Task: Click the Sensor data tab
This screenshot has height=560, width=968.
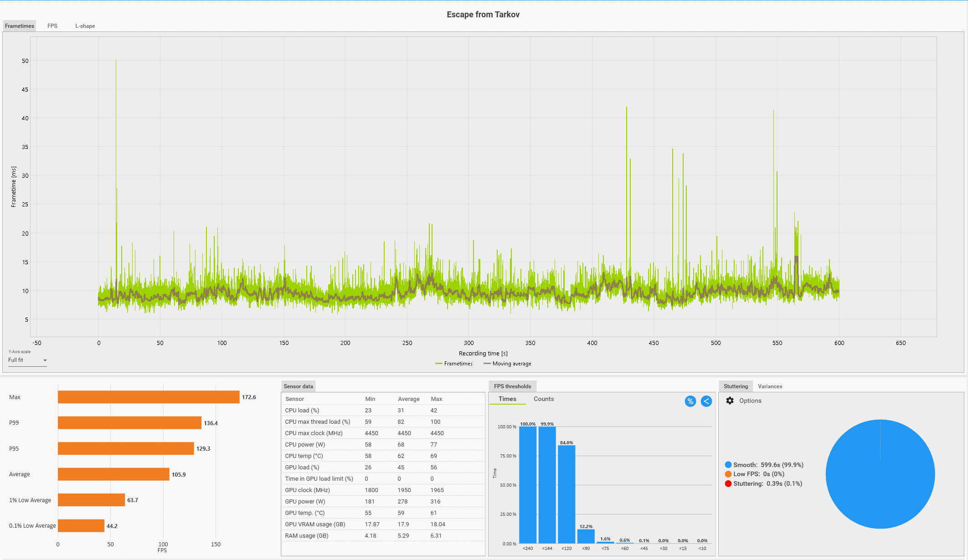Action: [299, 386]
